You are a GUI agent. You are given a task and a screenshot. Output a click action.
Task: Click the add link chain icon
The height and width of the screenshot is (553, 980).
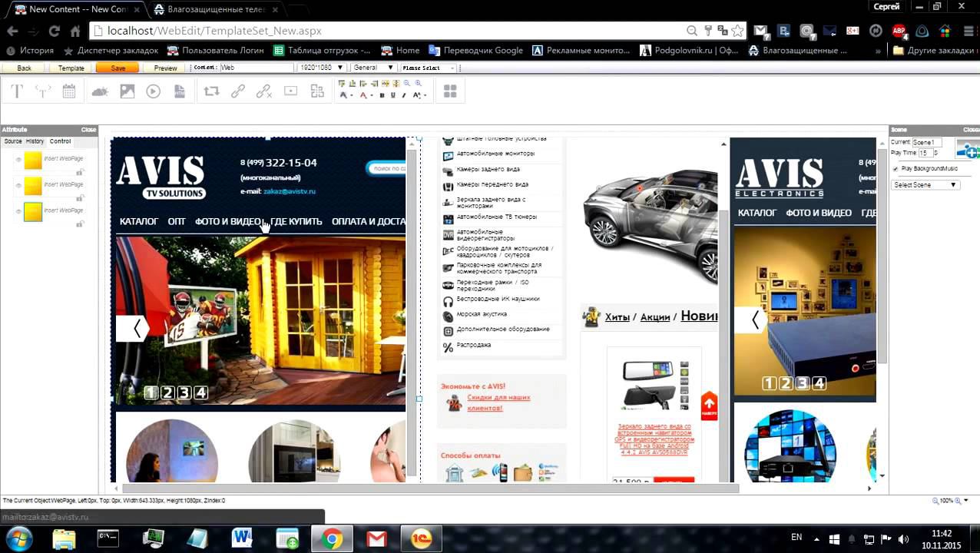(x=238, y=91)
